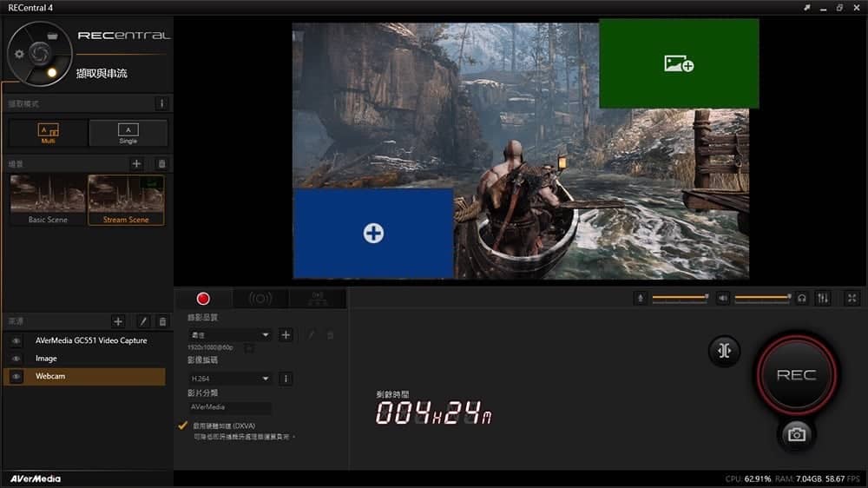Click the green image placeholder add icon
Screen dimensions: 868x488
pyautogui.click(x=679, y=63)
